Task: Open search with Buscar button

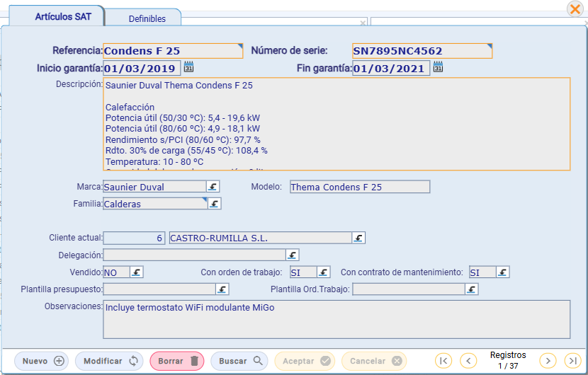Action: (239, 361)
